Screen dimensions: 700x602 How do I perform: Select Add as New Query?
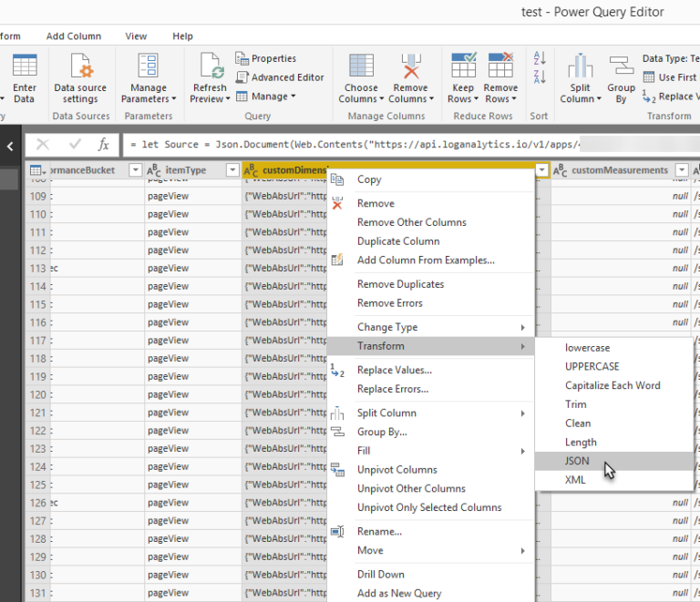coord(431,593)
